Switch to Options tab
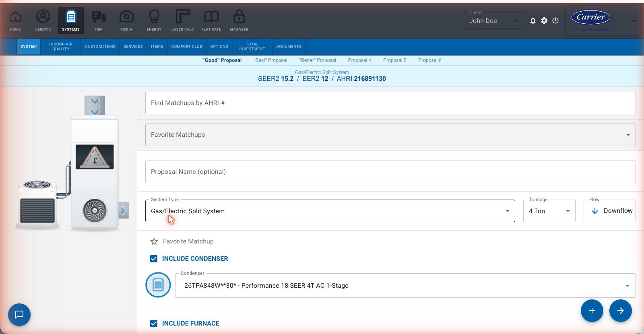The width and height of the screenshot is (644, 334). (x=219, y=47)
